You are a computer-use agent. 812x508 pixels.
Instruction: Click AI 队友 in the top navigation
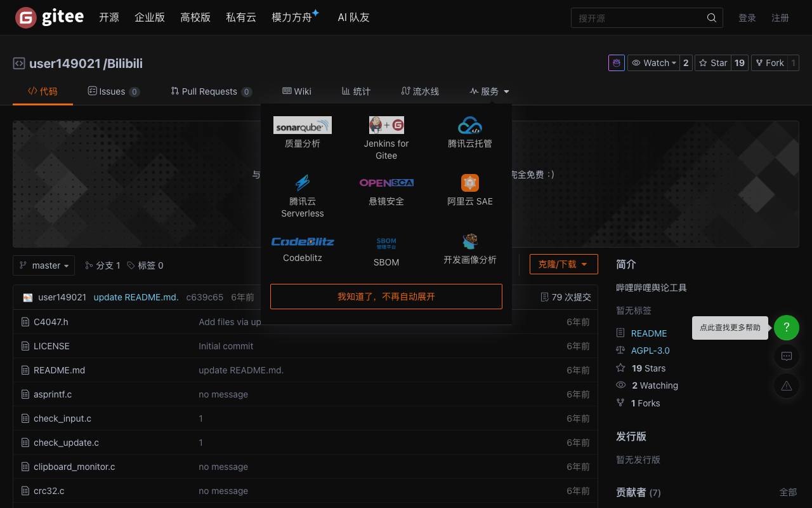click(x=353, y=18)
